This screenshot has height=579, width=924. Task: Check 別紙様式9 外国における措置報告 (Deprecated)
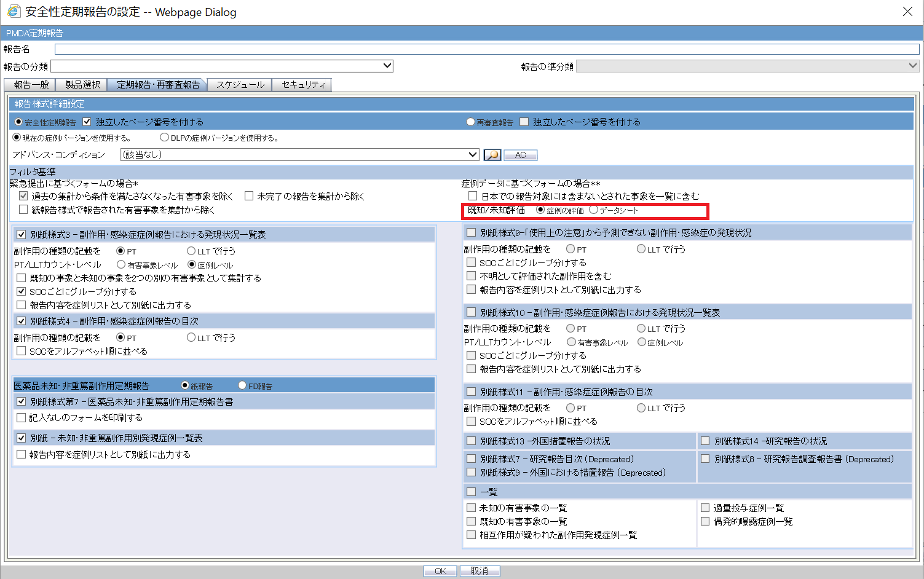(x=472, y=472)
